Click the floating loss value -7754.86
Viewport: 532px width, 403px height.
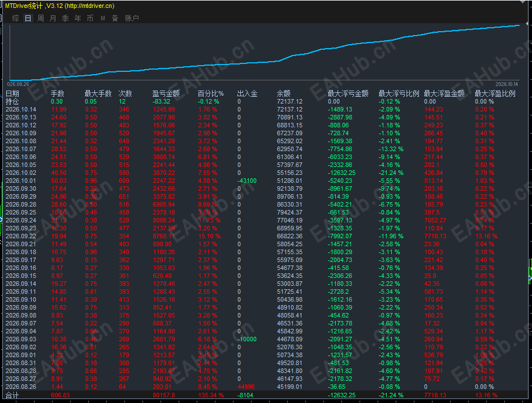340,149
